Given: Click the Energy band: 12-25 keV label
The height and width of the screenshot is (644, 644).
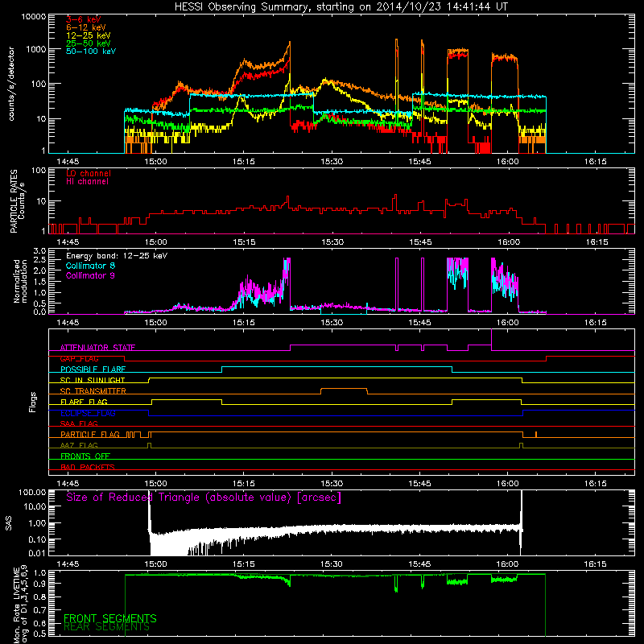Looking at the screenshot, I should point(117,256).
